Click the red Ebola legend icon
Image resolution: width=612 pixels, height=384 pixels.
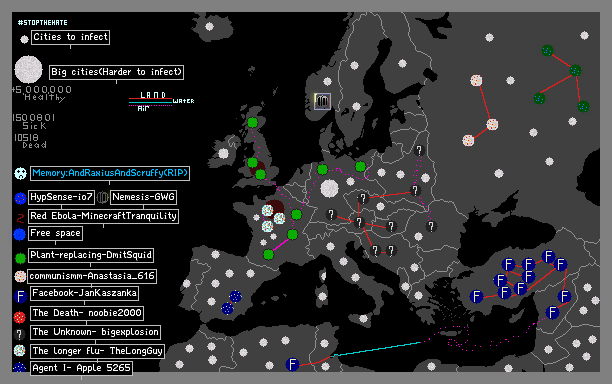point(20,217)
